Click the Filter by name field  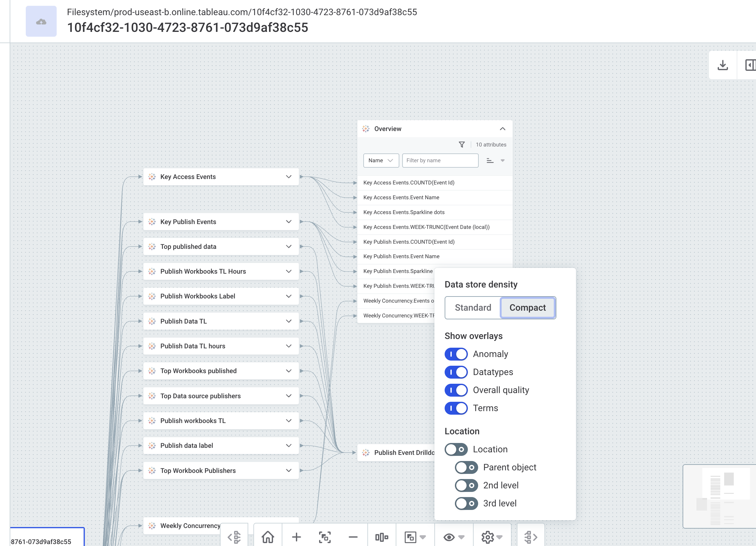coord(440,160)
